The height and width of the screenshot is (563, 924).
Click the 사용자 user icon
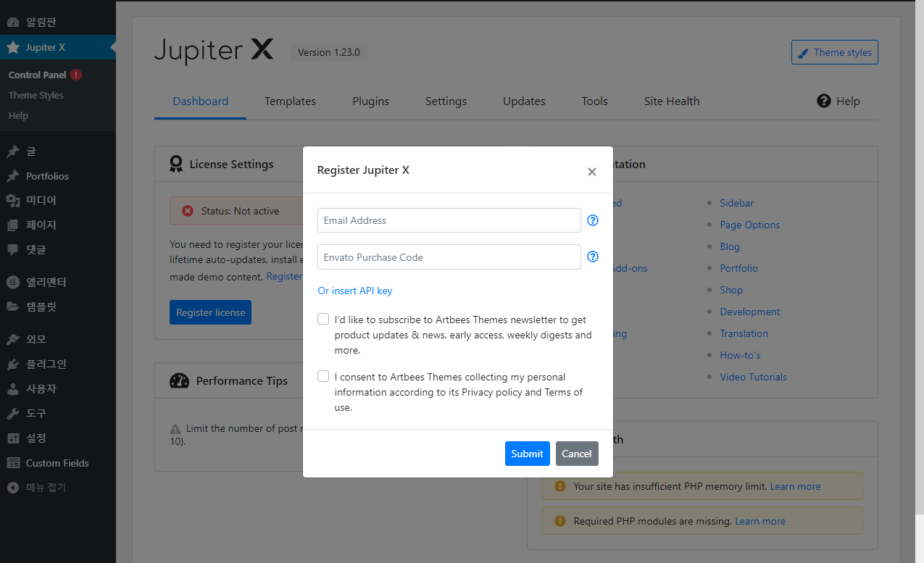click(x=13, y=388)
